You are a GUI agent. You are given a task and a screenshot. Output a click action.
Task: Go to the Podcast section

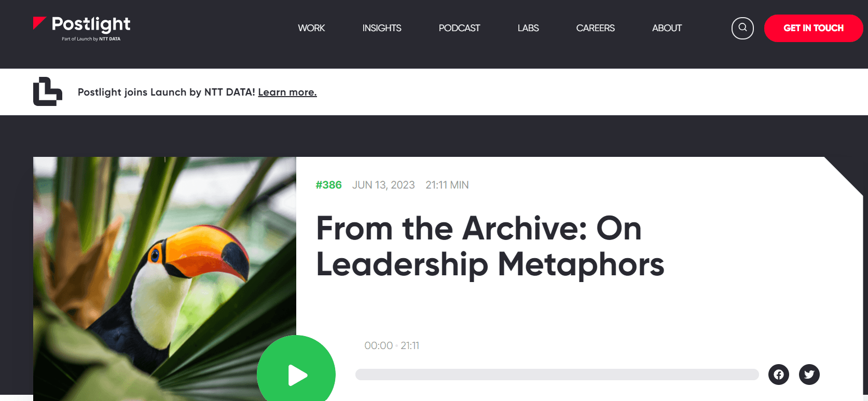coord(459,28)
